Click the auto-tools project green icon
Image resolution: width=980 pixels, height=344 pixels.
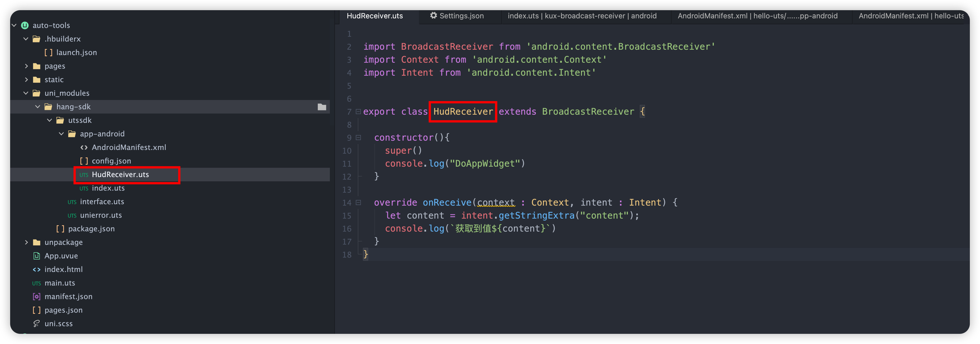pos(25,25)
